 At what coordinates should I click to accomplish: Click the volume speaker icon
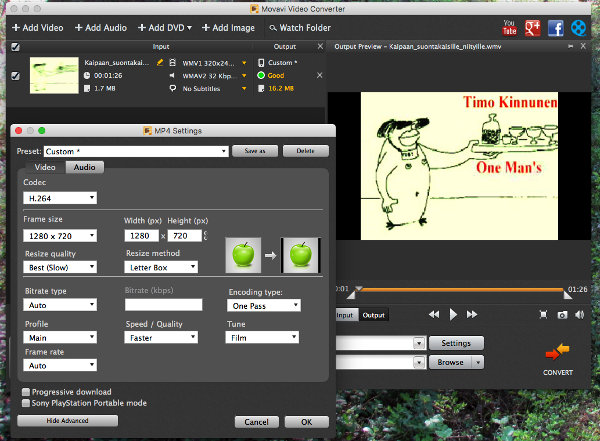point(579,315)
